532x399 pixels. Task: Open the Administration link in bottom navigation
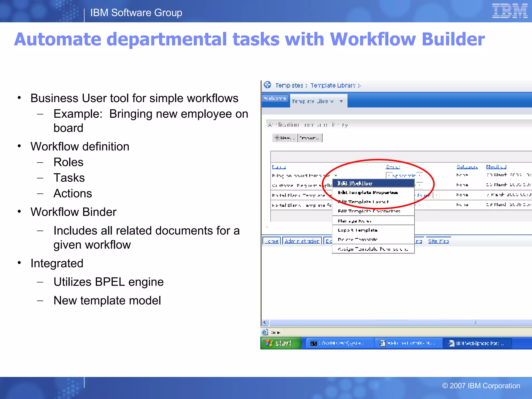(x=302, y=241)
